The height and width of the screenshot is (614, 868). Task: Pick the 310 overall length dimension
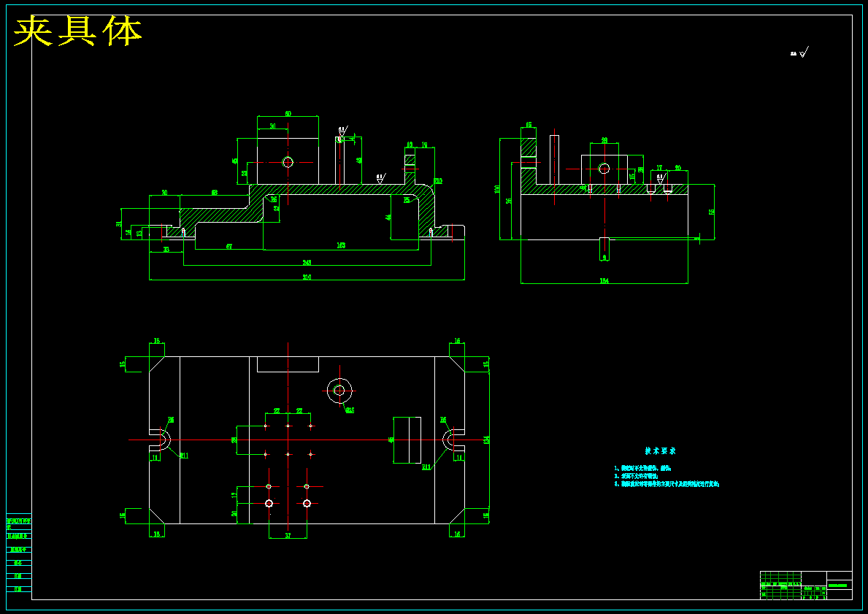click(x=307, y=277)
